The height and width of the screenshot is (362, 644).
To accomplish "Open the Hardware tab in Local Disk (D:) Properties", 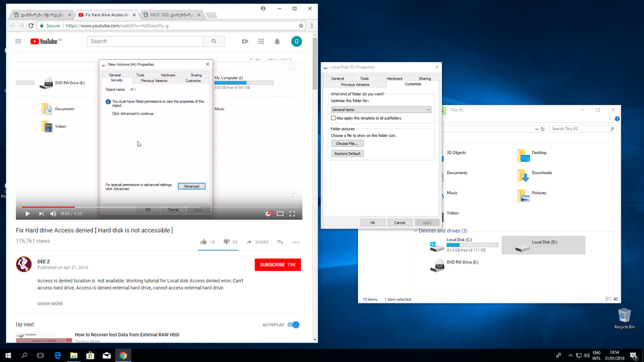I will 394,79.
